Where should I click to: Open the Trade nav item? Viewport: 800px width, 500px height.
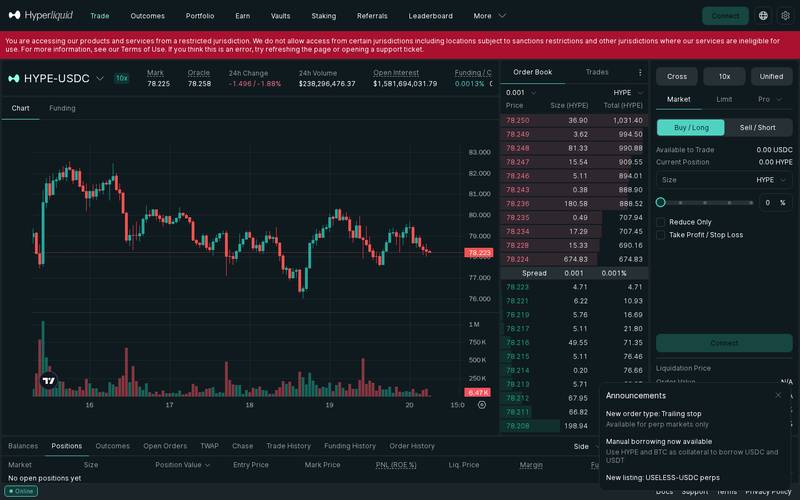click(x=99, y=16)
